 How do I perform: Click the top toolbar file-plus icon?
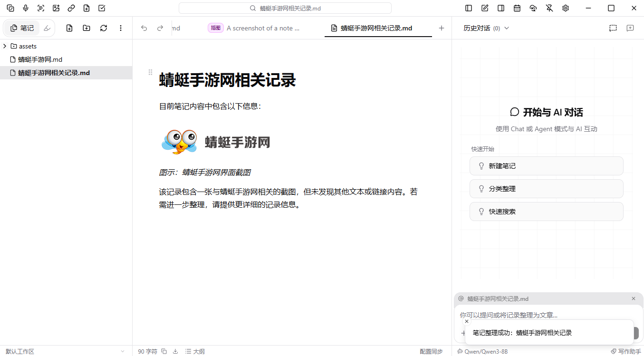(x=87, y=8)
